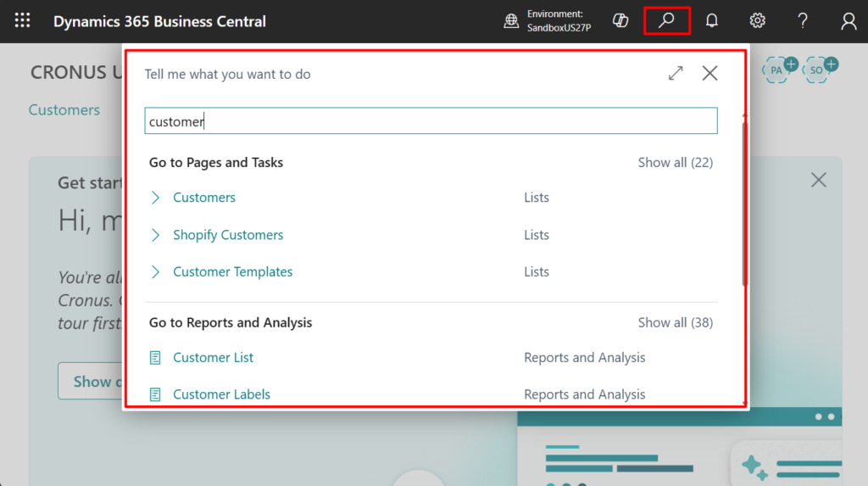Click the search text input field

431,121
